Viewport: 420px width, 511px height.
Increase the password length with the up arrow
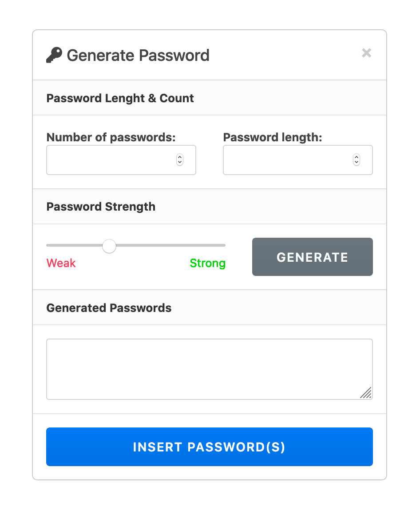click(x=357, y=157)
